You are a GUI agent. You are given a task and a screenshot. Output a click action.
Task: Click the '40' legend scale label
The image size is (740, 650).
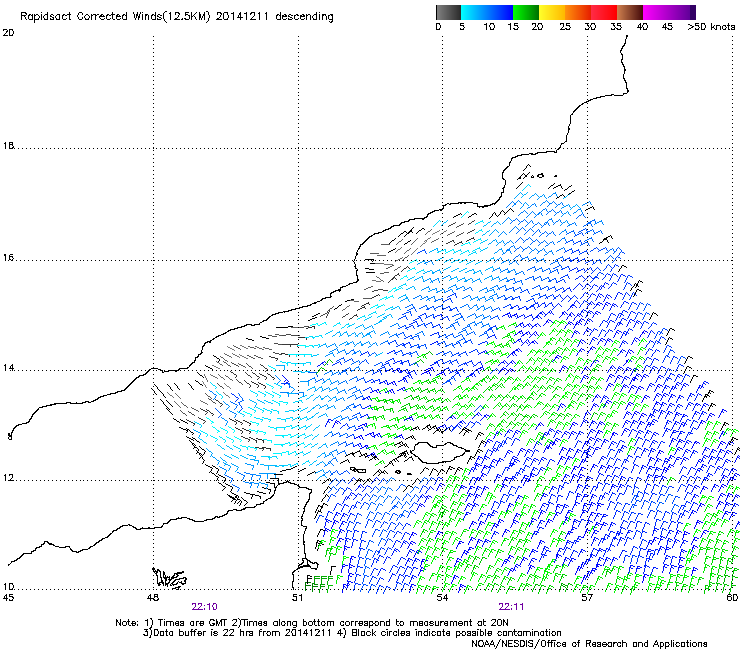click(x=642, y=26)
